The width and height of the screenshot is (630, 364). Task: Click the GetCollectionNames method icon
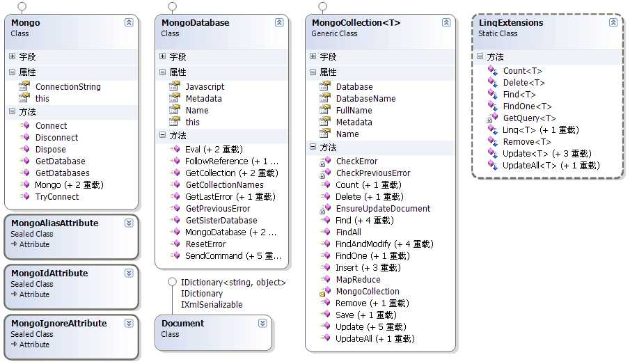[x=175, y=184]
